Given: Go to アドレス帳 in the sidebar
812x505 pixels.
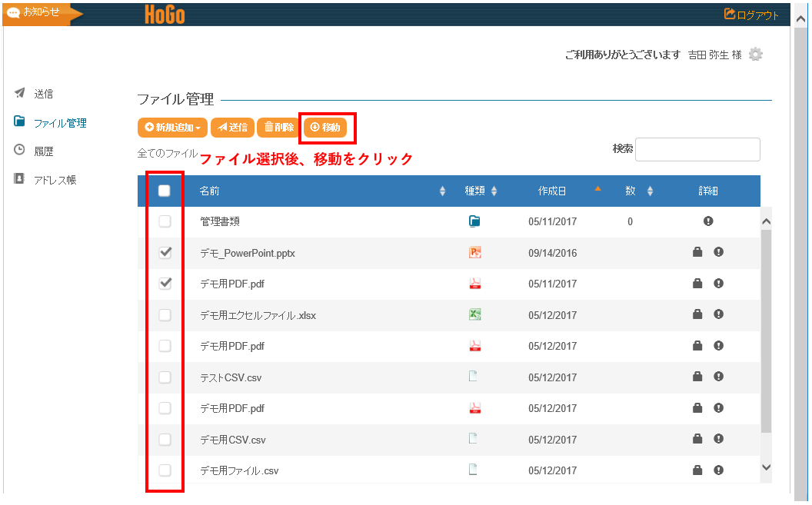Looking at the screenshot, I should click(55, 180).
